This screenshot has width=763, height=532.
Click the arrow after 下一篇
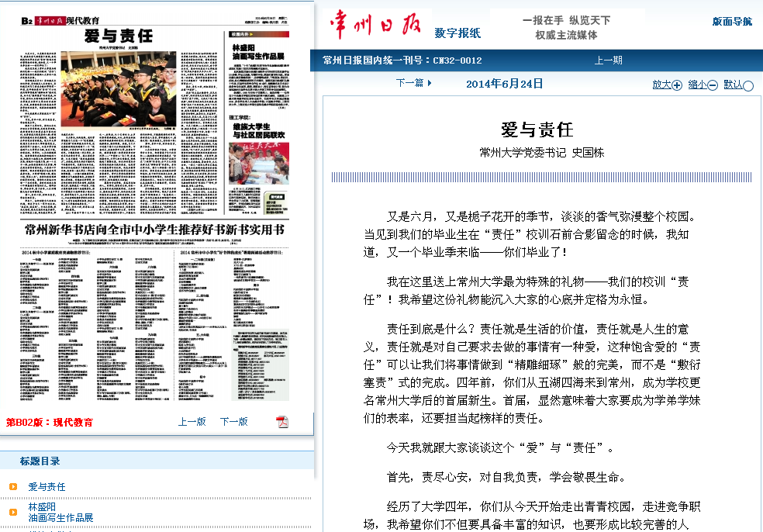430,83
